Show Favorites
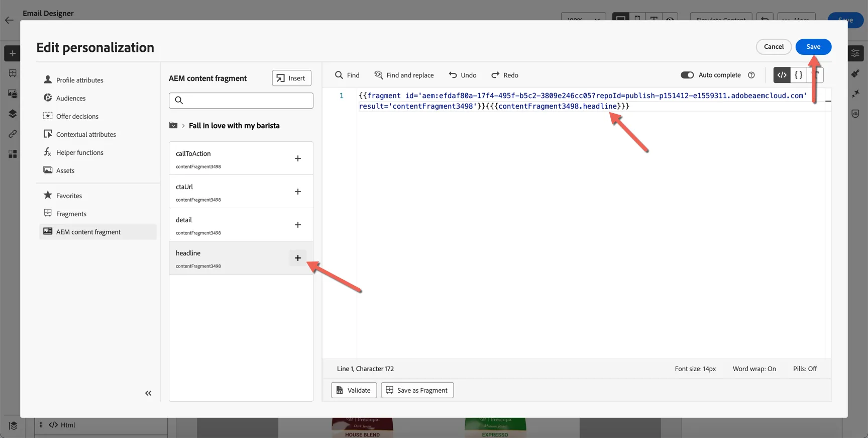Viewport: 868px width, 438px height. click(x=98, y=196)
